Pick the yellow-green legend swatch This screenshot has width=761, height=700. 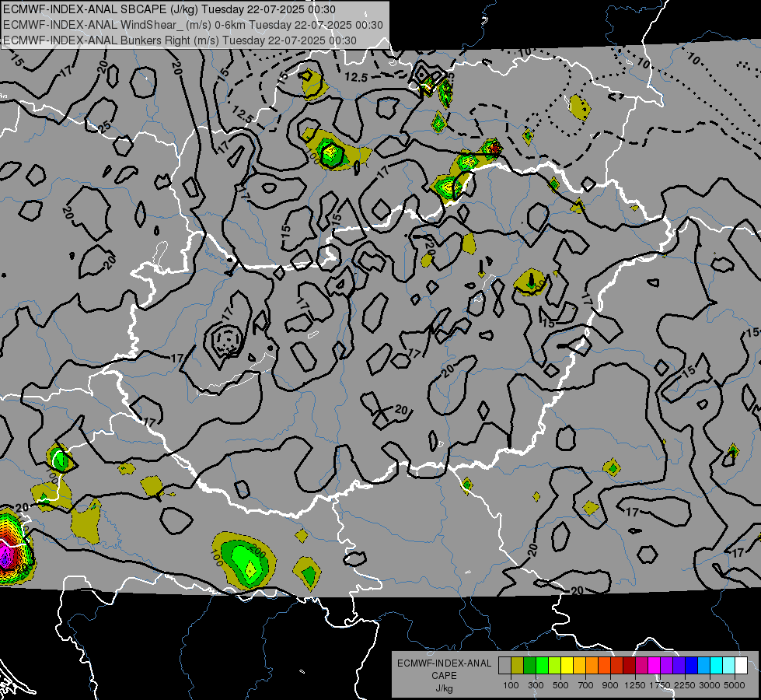[x=554, y=666]
